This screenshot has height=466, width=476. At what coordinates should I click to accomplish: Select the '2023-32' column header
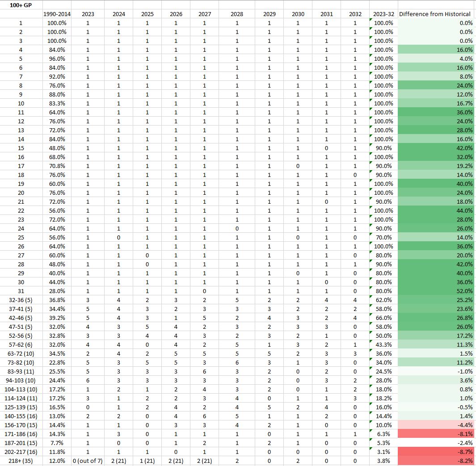point(383,14)
